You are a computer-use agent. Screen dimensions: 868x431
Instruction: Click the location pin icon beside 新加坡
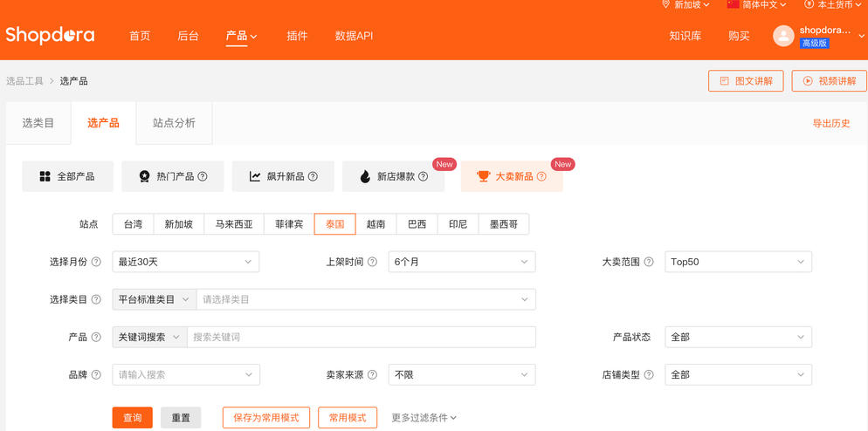(666, 4)
